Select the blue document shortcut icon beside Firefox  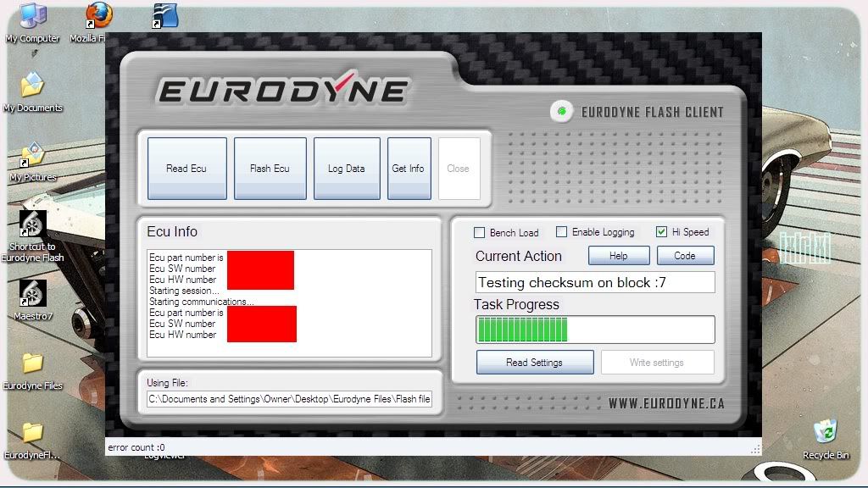pos(165,15)
